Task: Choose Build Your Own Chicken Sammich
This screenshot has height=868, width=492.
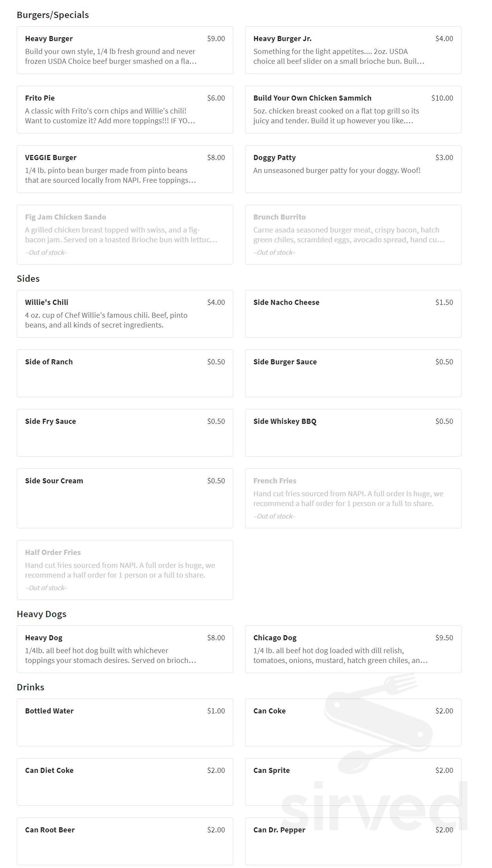Action: point(353,110)
